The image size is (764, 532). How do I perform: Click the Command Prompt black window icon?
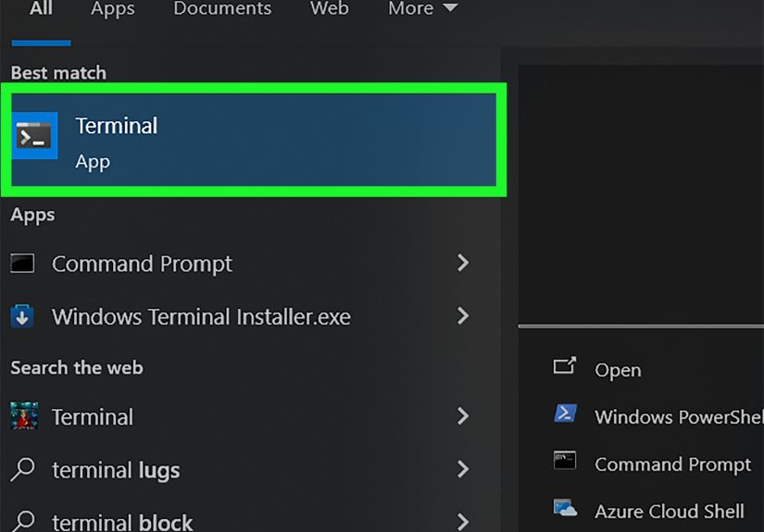(22, 264)
